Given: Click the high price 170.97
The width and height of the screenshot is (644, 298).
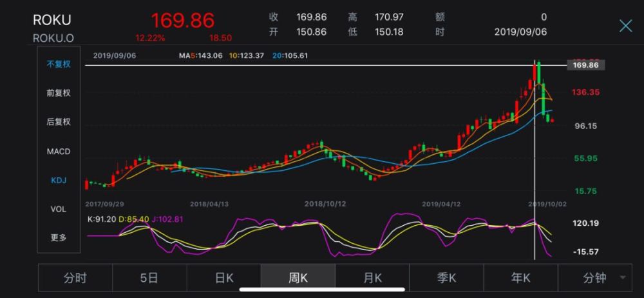Looking at the screenshot, I should [x=390, y=17].
